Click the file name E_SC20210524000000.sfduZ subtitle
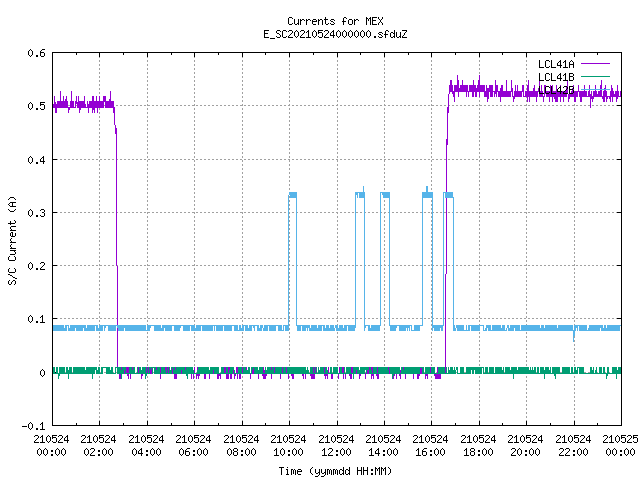The image size is (640, 480). (x=335, y=34)
